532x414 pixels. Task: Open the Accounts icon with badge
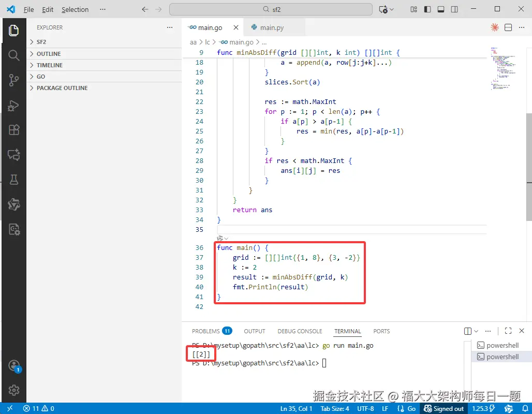pos(14,366)
